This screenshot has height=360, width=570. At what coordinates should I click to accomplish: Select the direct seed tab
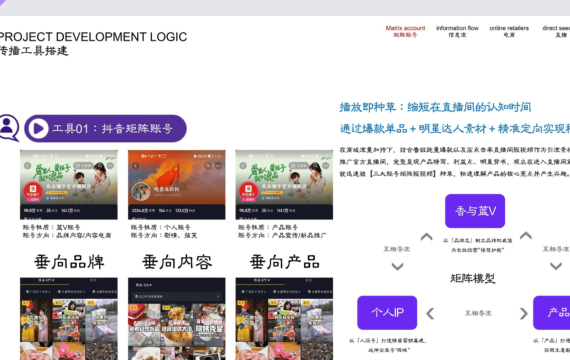click(556, 31)
